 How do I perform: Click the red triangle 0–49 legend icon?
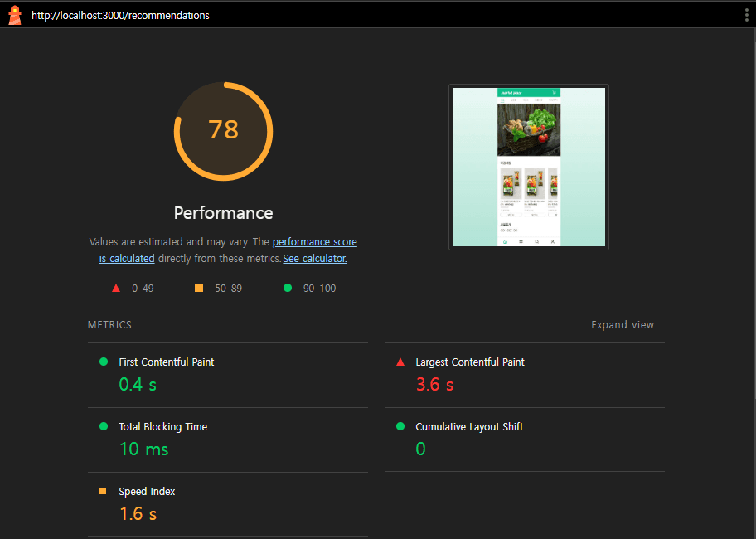click(x=116, y=288)
